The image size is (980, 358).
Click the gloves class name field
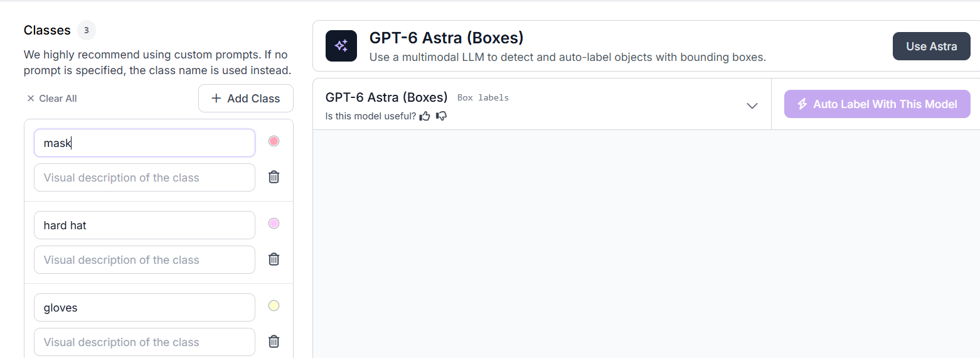[x=144, y=308]
